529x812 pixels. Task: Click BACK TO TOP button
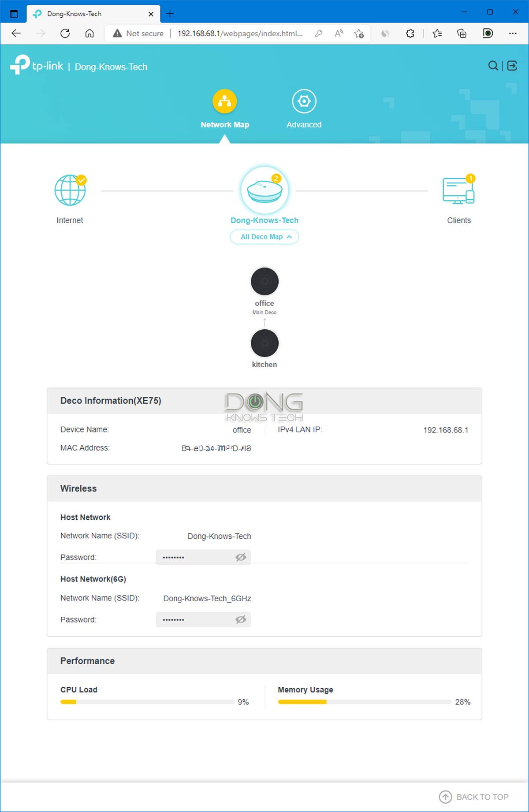pos(474,797)
